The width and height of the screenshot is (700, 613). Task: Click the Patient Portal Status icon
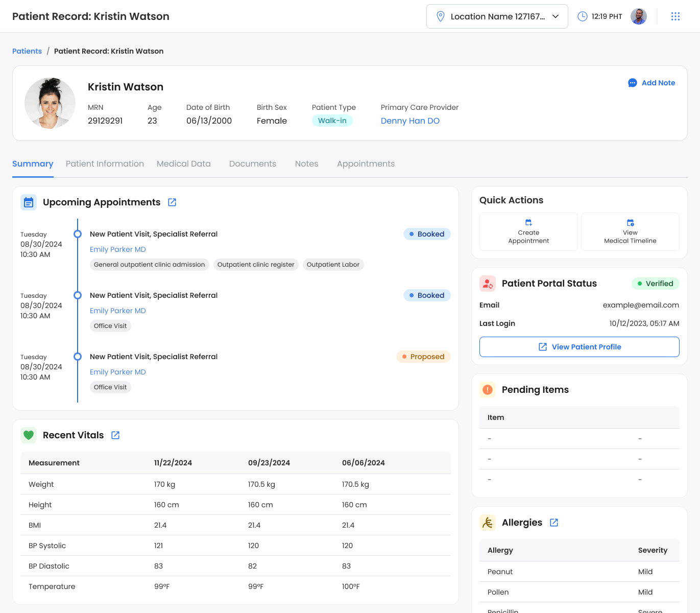(487, 283)
